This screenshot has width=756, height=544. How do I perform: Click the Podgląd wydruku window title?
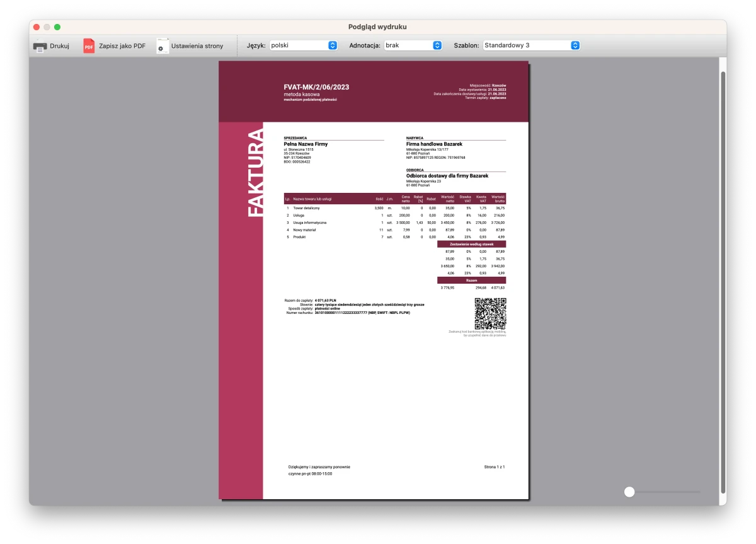[377, 27]
